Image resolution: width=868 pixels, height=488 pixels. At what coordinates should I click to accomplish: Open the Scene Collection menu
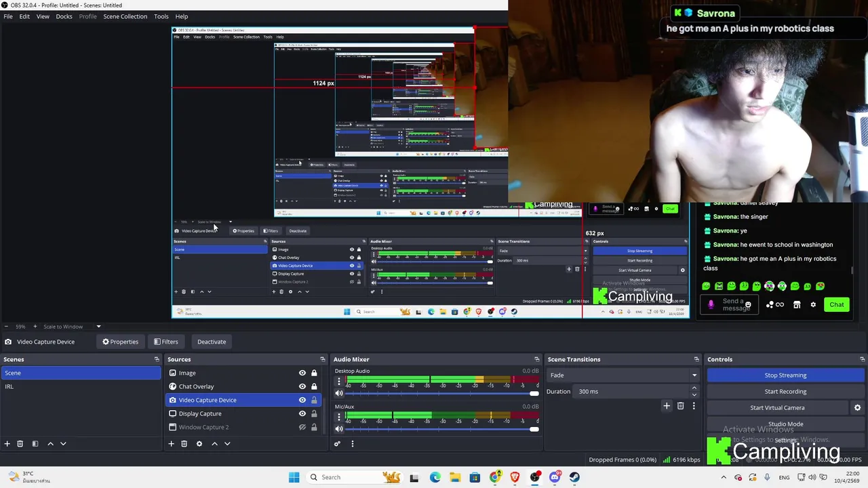coord(125,16)
